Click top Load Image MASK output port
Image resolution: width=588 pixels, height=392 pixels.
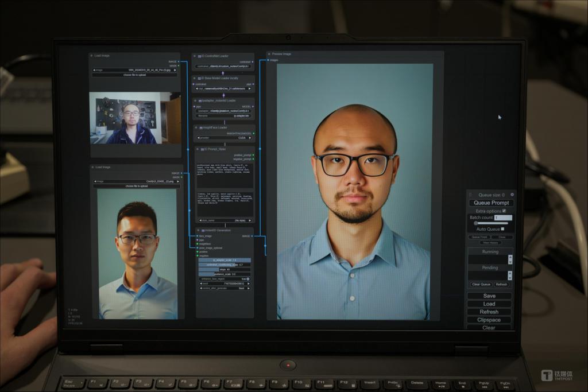[179, 65]
